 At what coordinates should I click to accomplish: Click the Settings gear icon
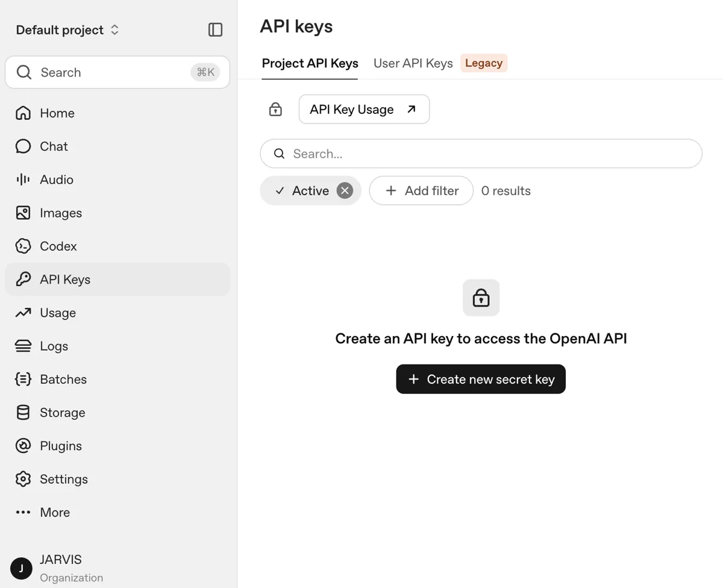[x=23, y=479]
